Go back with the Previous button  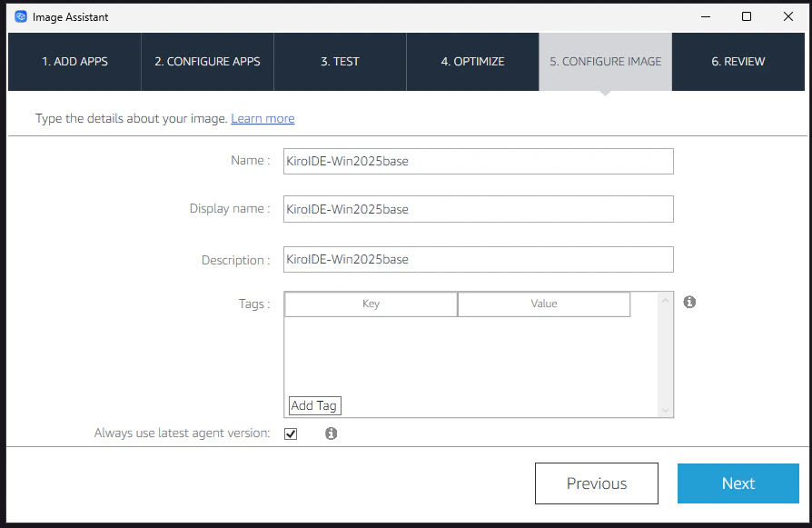[597, 483]
